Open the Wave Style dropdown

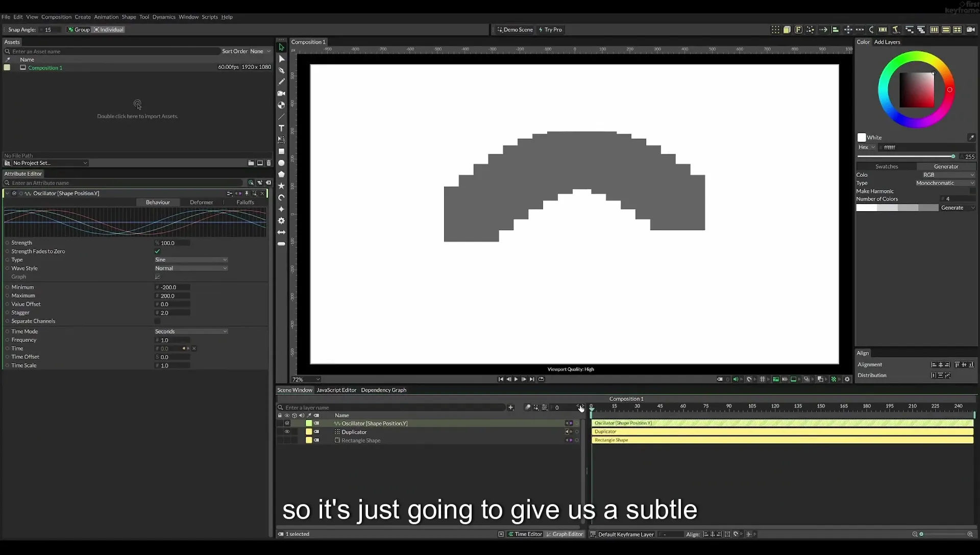(191, 268)
